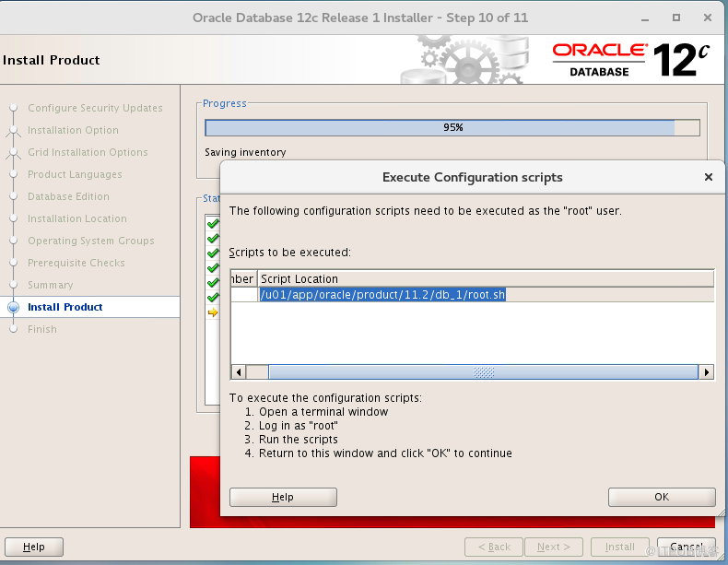728x565 pixels.
Task: Click the partially visible Number column header
Action: coord(244,278)
